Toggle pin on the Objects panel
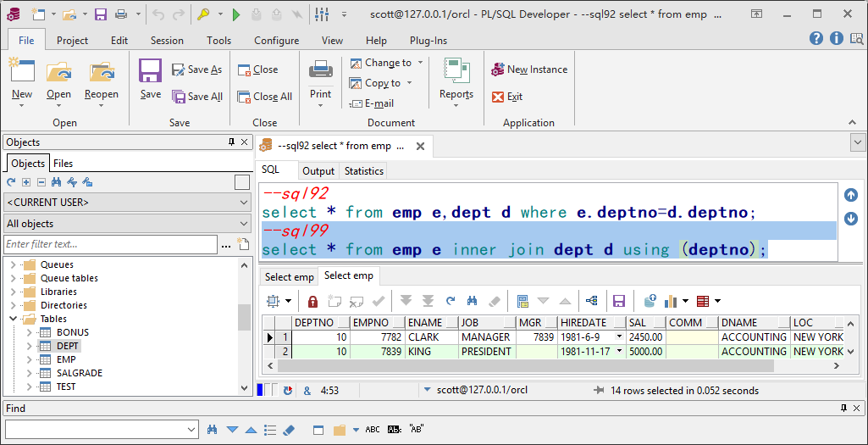 (232, 142)
